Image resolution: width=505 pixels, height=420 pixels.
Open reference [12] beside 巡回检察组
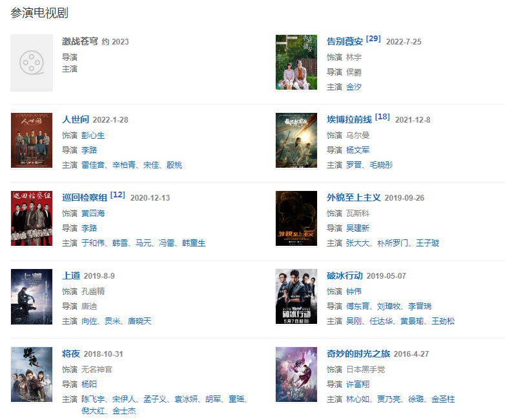[x=118, y=195]
